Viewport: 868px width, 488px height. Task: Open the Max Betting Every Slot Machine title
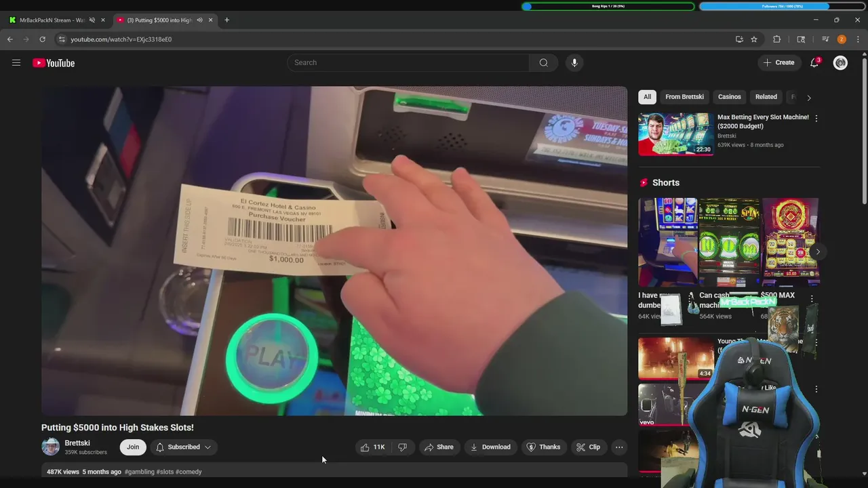[763, 121]
